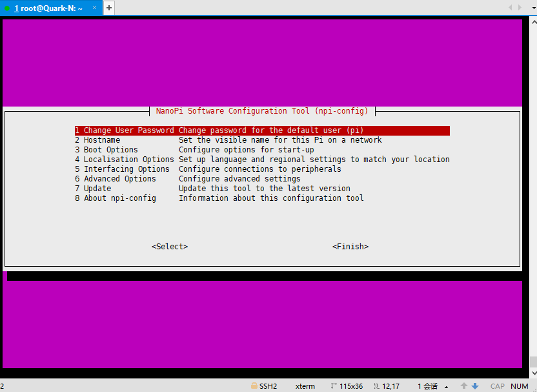Click the scrollbar down arrow
The image size is (537, 392).
[x=534, y=373]
